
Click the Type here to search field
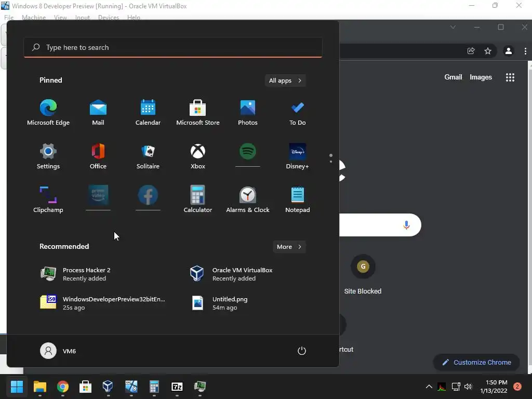(x=173, y=47)
